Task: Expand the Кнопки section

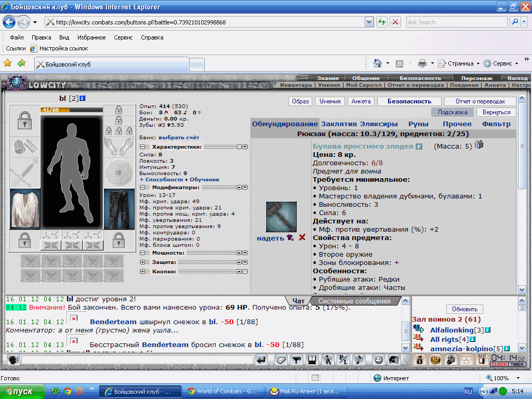Action: [x=142, y=271]
